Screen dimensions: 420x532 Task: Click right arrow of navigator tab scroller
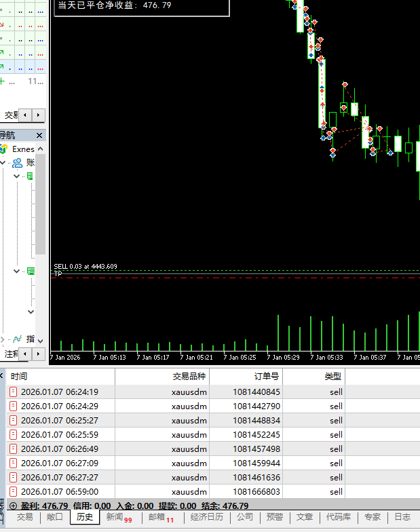[38, 354]
